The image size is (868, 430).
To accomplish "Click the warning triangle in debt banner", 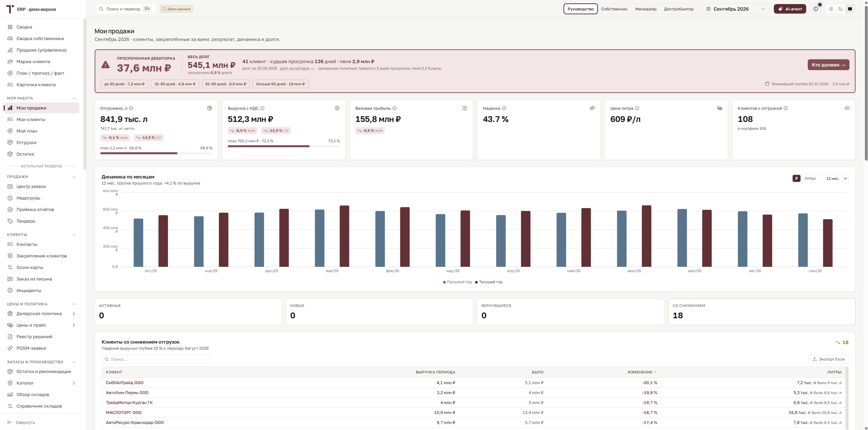I will click(106, 65).
